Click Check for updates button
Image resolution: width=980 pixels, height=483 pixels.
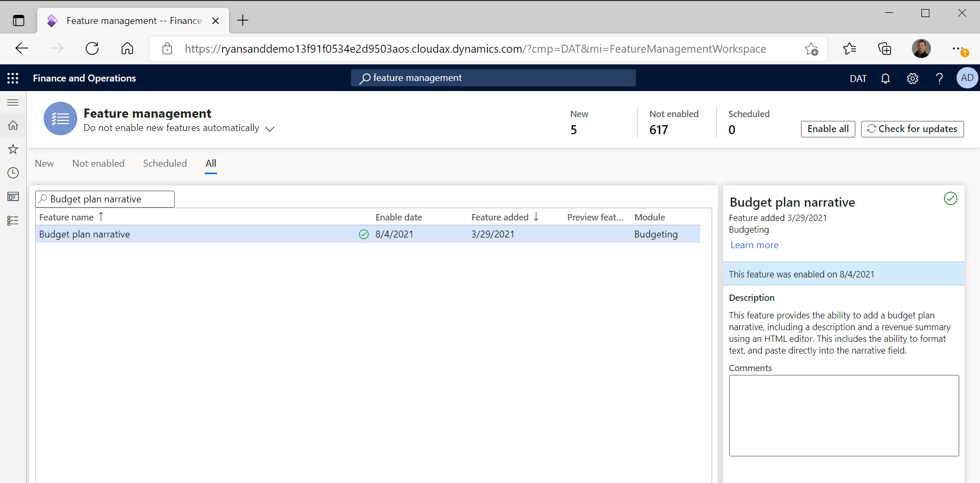912,129
